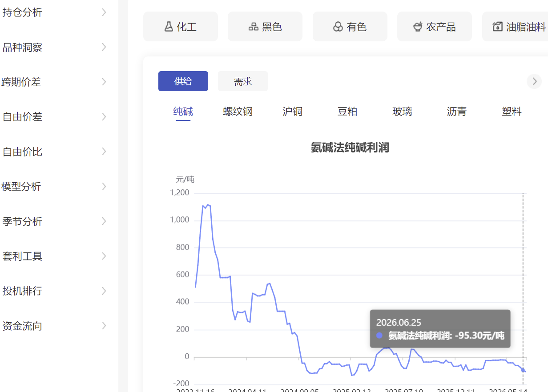Click the 元/吨 axis unit label

185,180
